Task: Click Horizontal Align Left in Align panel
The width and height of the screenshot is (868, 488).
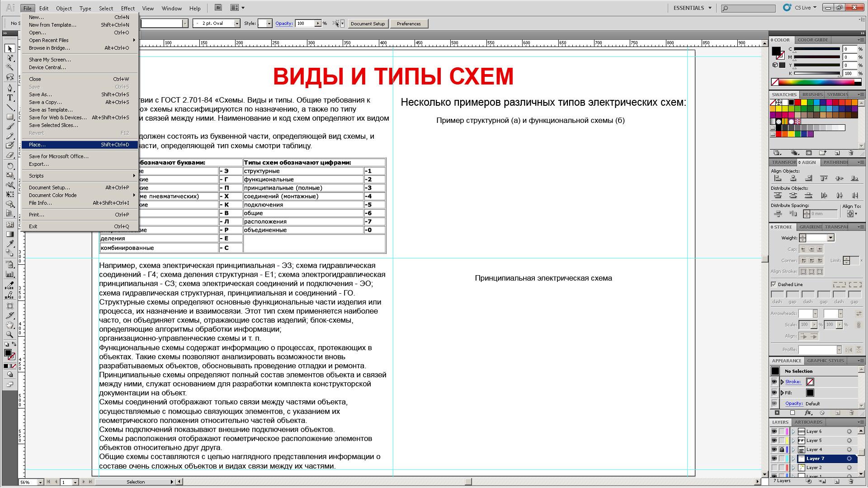Action: coord(778,178)
